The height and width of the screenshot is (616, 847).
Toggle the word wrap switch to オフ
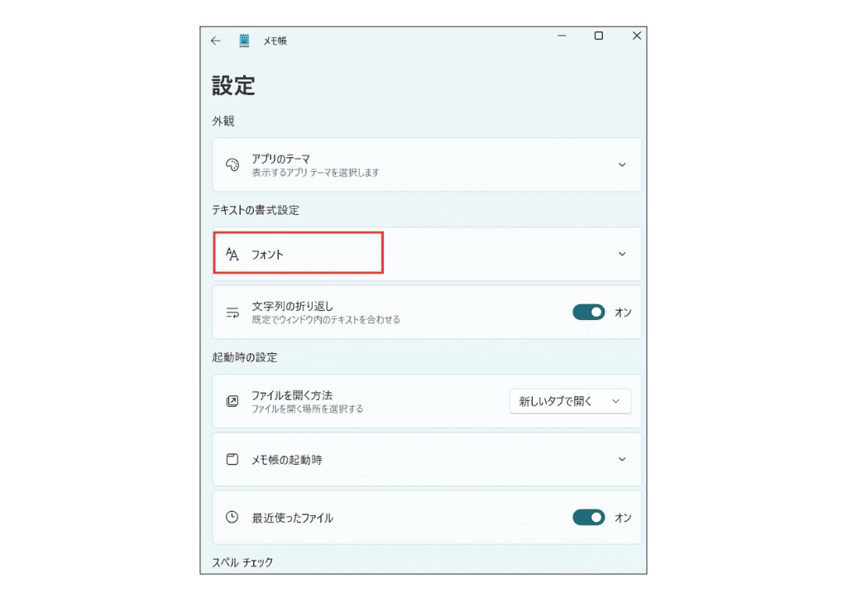[x=588, y=312]
